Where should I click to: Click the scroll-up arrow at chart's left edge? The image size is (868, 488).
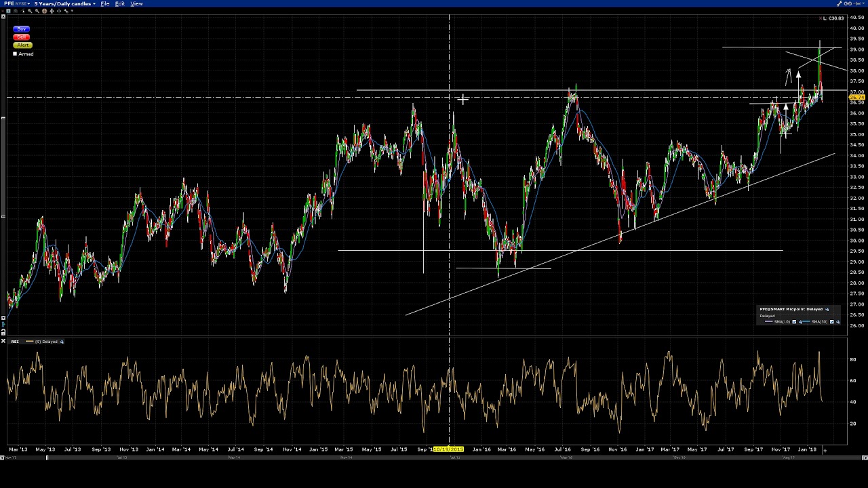pyautogui.click(x=3, y=18)
